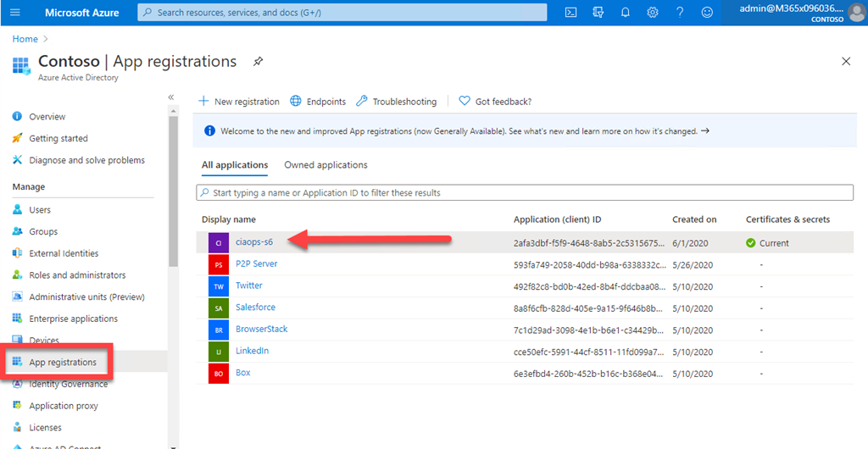This screenshot has width=868, height=449.
Task: Open the Endpoints toolbar item
Action: [x=318, y=102]
